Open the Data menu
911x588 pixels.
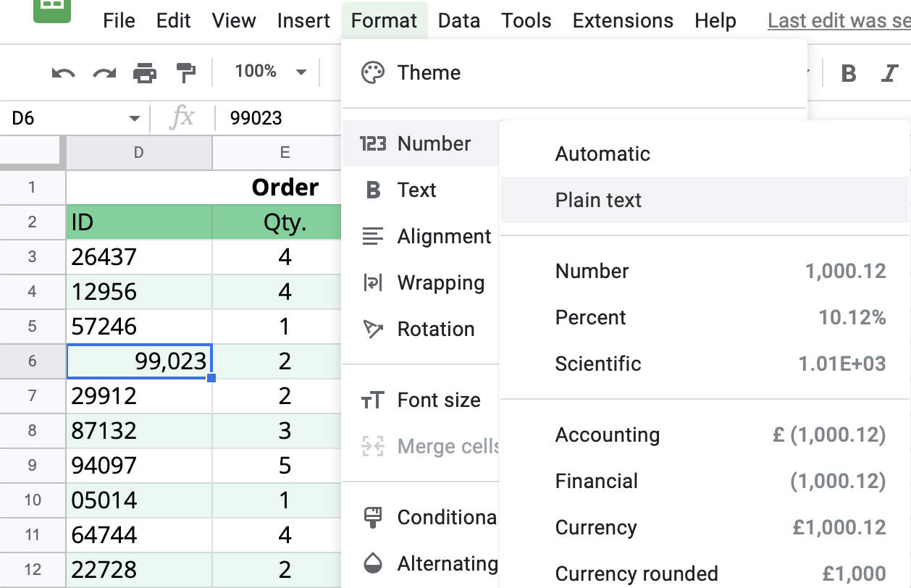tap(458, 20)
